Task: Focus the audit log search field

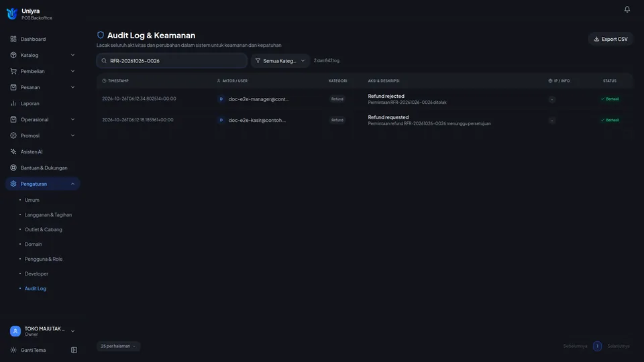Action: 172,61
